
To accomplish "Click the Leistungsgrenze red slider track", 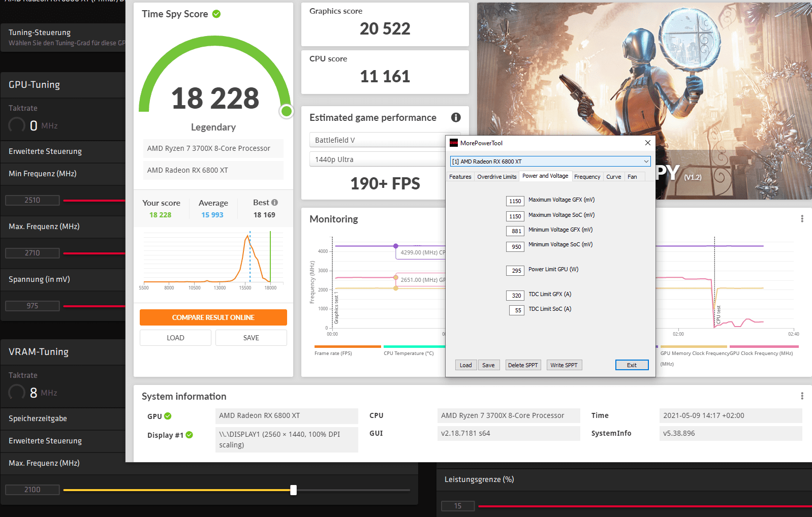I will [x=645, y=506].
